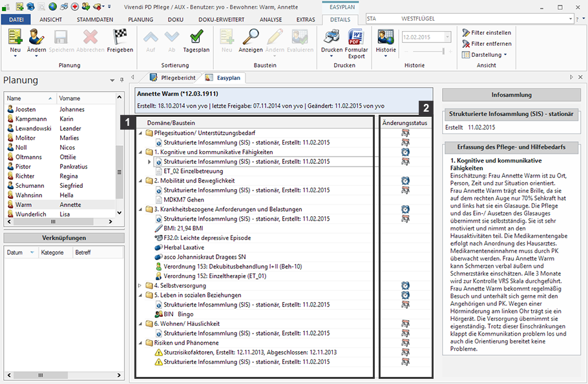Image resolution: width=588 pixels, height=384 pixels.
Task: Open the Historie icon
Action: [386, 37]
